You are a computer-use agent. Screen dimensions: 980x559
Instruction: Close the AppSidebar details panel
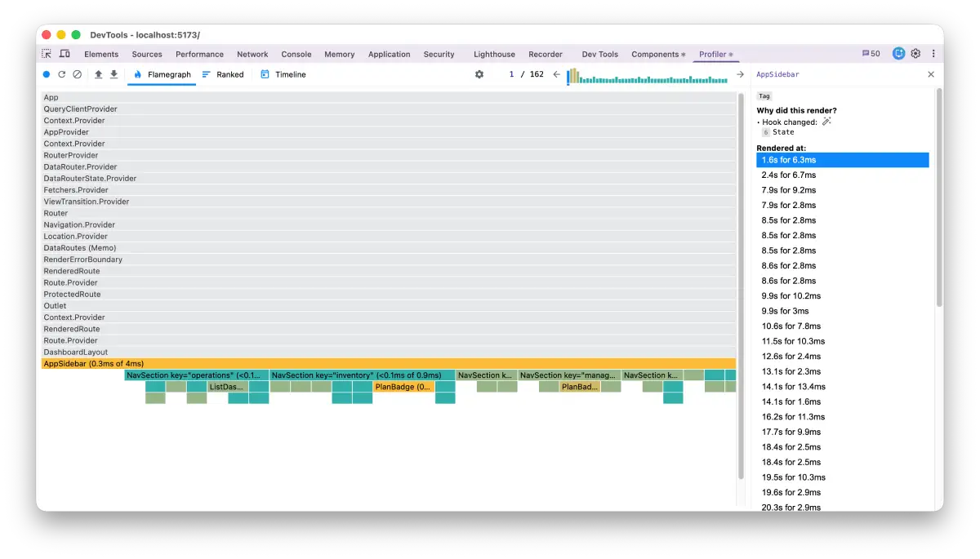tap(931, 74)
